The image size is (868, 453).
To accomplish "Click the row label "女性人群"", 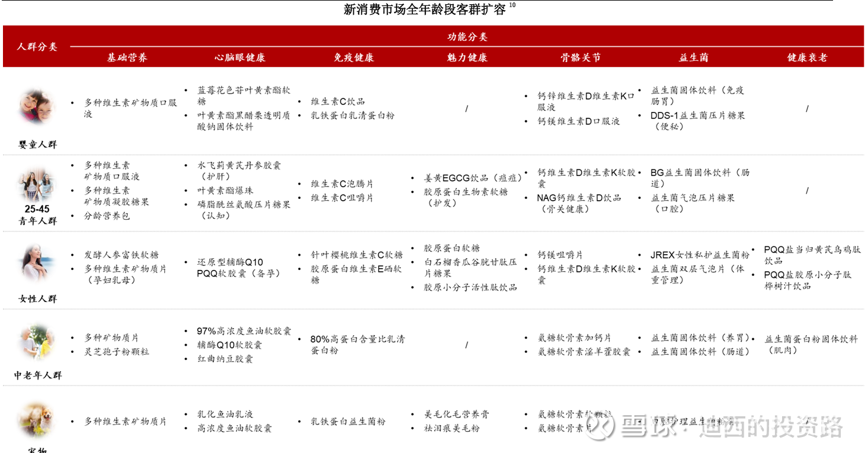I will 37,298.
